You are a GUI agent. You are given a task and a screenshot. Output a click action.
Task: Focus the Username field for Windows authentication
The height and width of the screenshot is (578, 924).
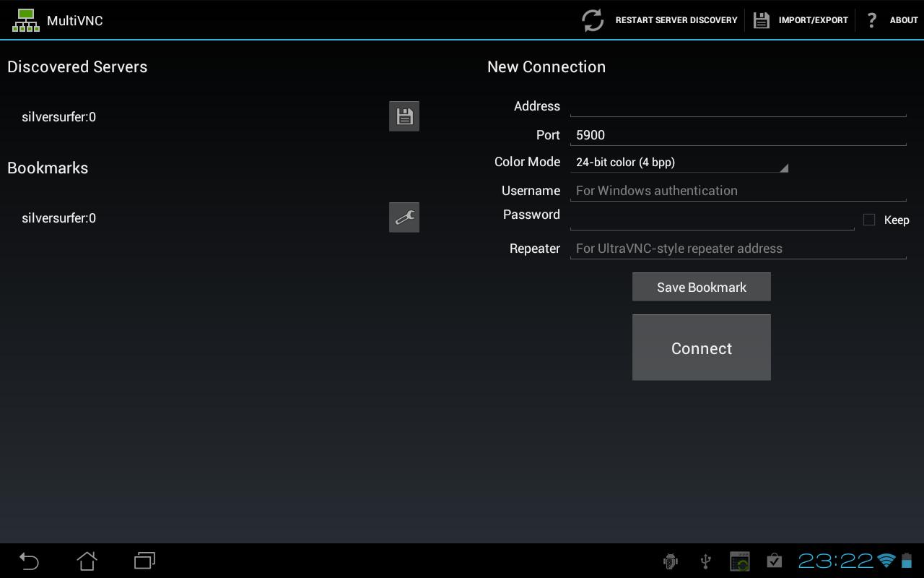point(738,190)
